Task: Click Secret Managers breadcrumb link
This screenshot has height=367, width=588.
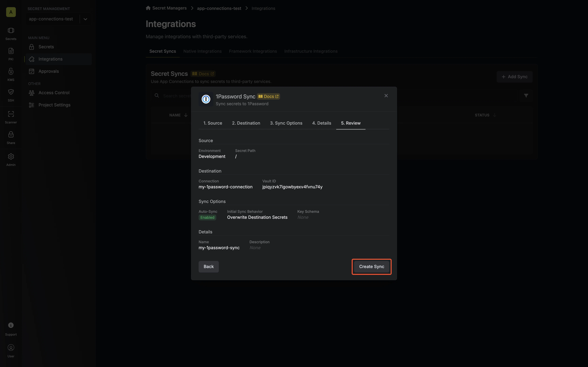Action: (x=169, y=8)
